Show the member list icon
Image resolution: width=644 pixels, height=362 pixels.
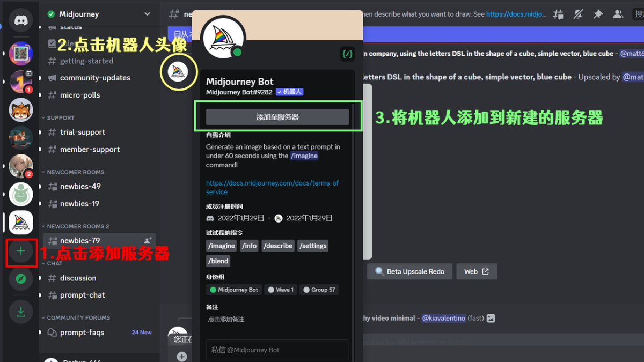[618, 14]
